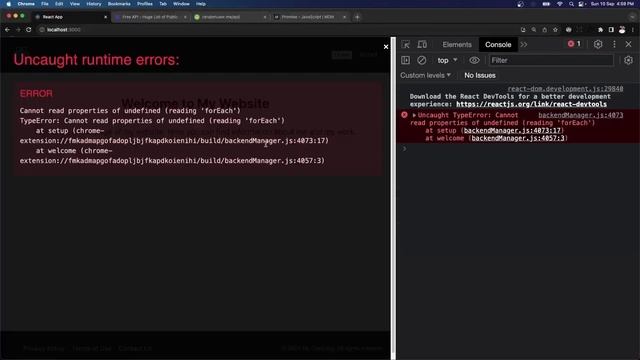
Task: Open the Chrome menu in menu bar
Action: tap(26, 4)
